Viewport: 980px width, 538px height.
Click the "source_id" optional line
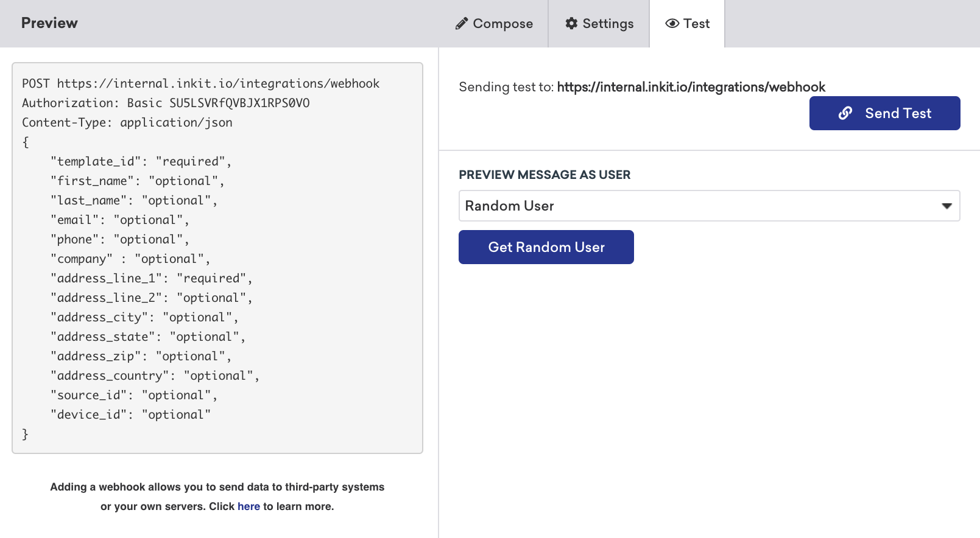click(134, 395)
